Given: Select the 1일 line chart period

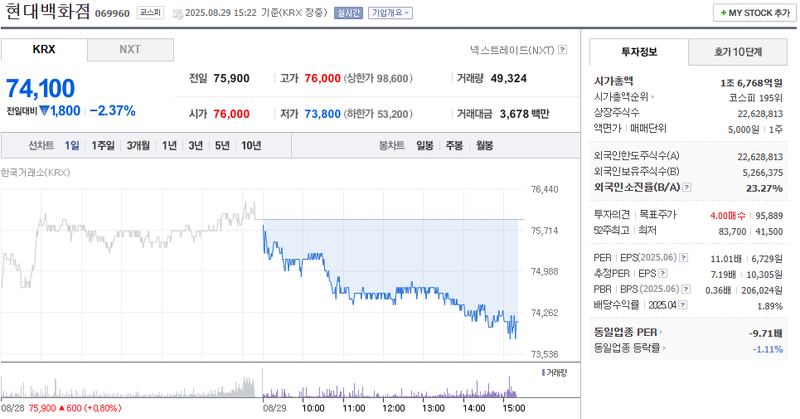Looking at the screenshot, I should pyautogui.click(x=72, y=145).
